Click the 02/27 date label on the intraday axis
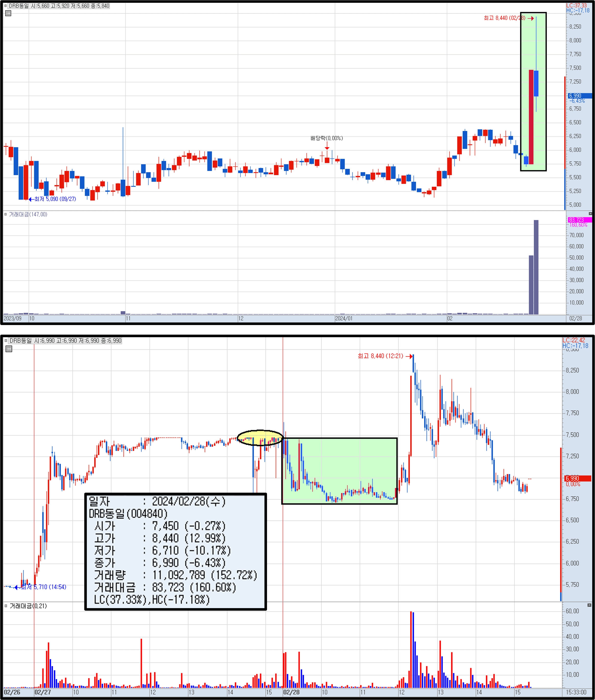Viewport: 595px width, 700px height. pyautogui.click(x=43, y=692)
